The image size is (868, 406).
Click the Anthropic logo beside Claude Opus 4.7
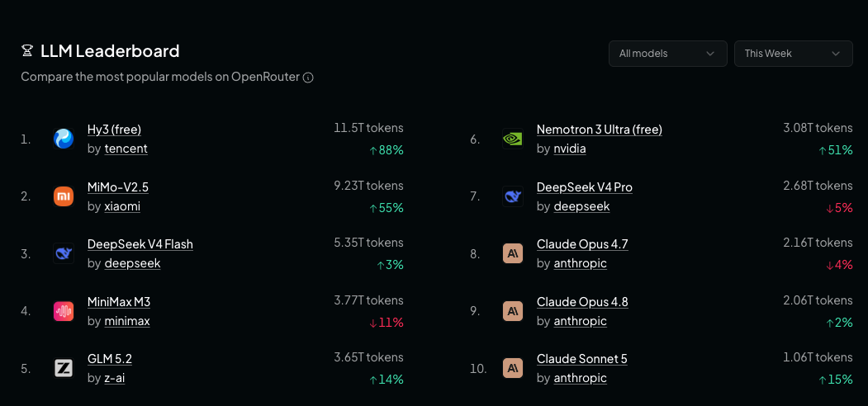click(x=513, y=253)
